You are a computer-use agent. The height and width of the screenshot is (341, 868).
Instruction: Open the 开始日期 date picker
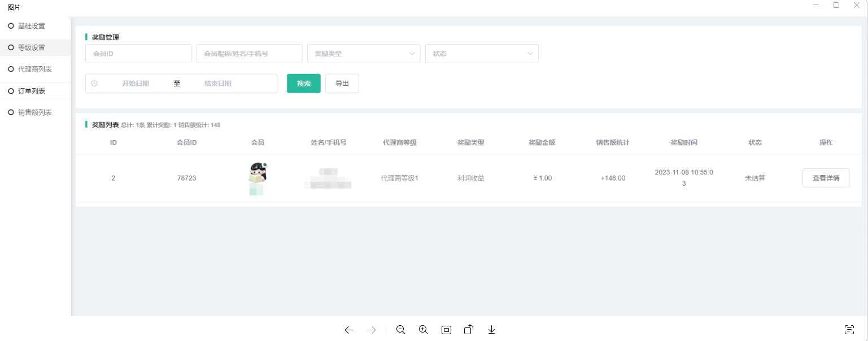136,84
